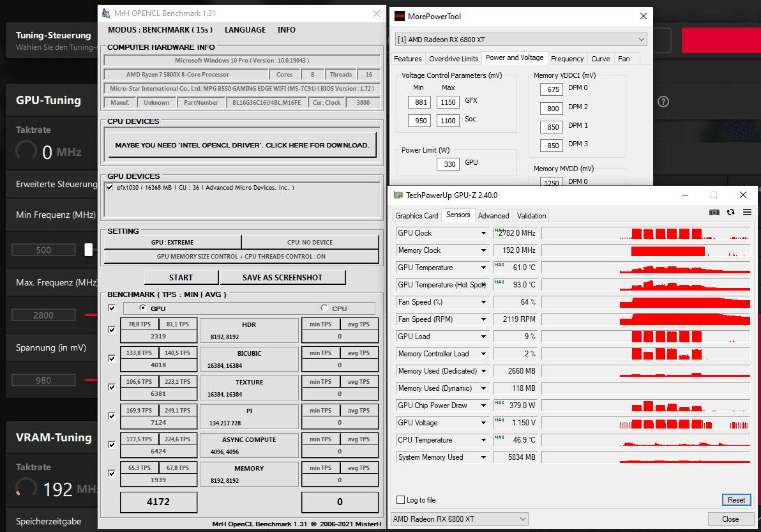This screenshot has height=532, width=761.
Task: Toggle the ASYNC COMPUTE benchmark checkbox
Action: tap(112, 444)
